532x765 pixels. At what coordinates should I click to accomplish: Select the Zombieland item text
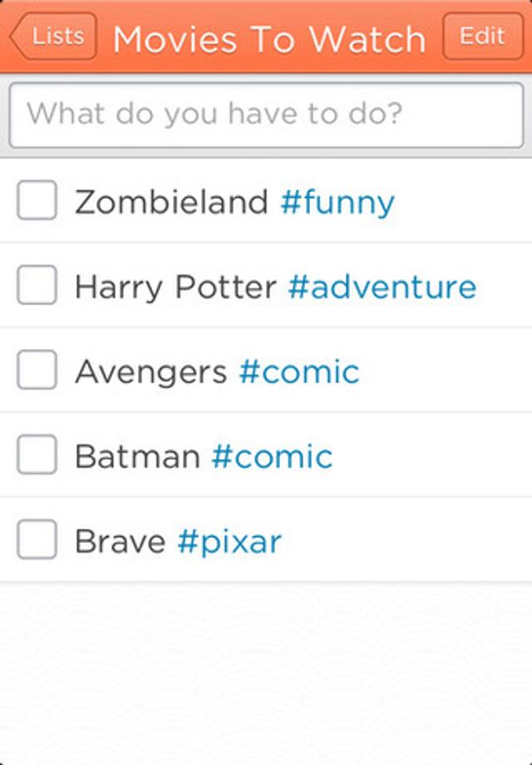171,202
